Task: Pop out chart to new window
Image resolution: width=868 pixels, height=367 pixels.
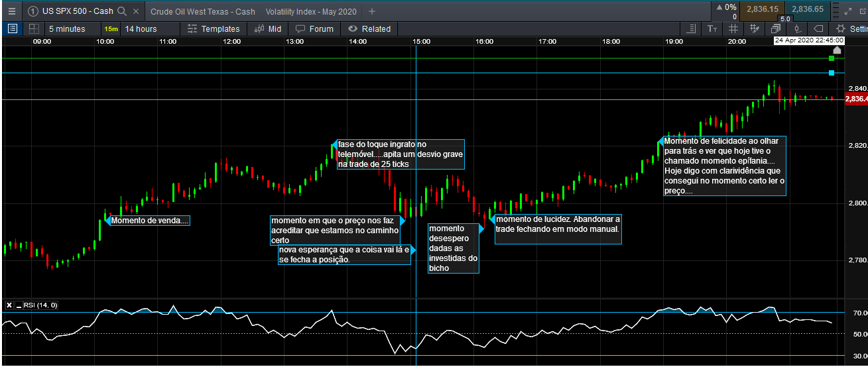Action: click(862, 11)
